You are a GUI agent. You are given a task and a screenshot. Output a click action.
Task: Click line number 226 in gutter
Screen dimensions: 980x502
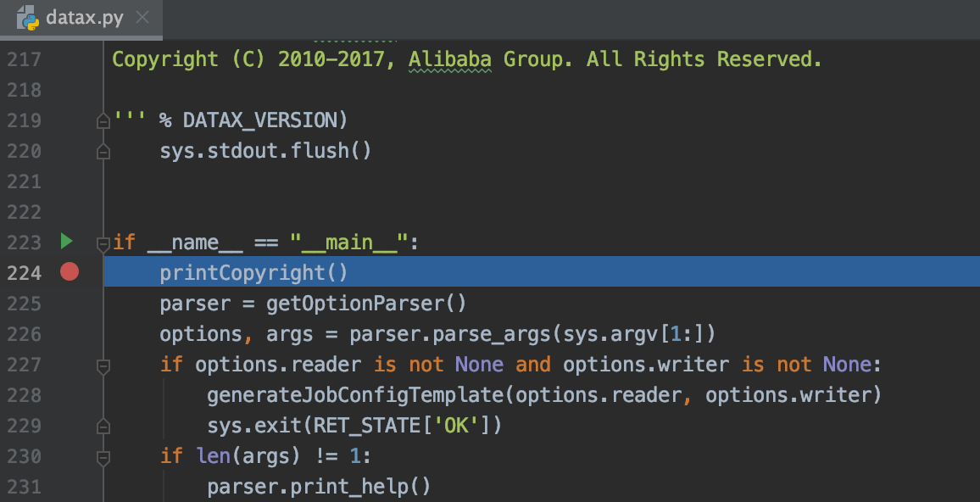(x=24, y=334)
